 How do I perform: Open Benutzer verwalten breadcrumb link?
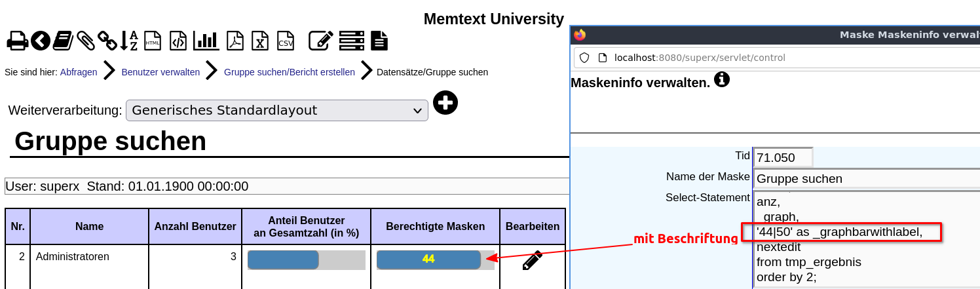pyautogui.click(x=160, y=72)
